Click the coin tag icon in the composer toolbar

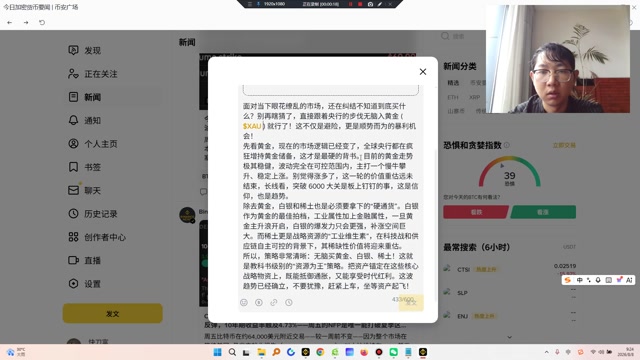(x=259, y=302)
